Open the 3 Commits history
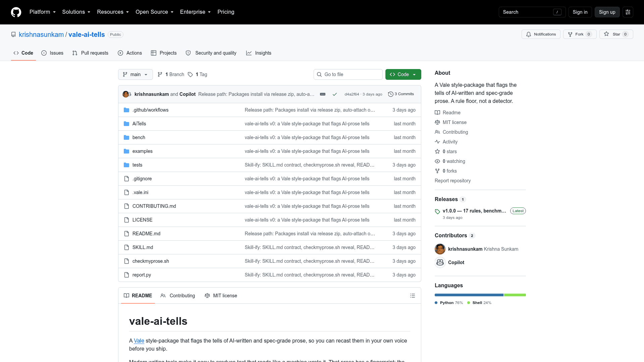The image size is (644, 362). (401, 94)
